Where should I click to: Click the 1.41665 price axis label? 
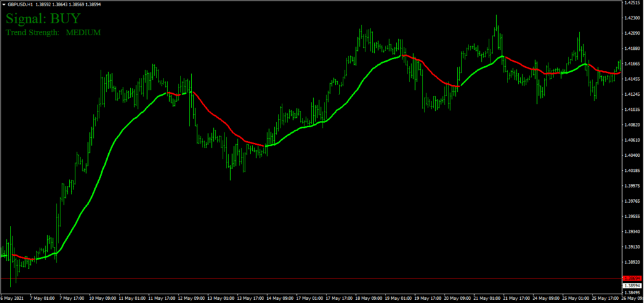point(631,64)
